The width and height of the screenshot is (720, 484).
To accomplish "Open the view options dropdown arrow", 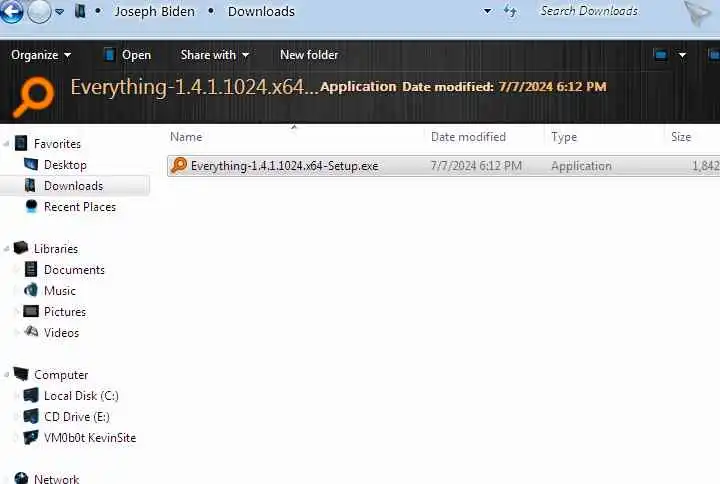I will pos(682,56).
